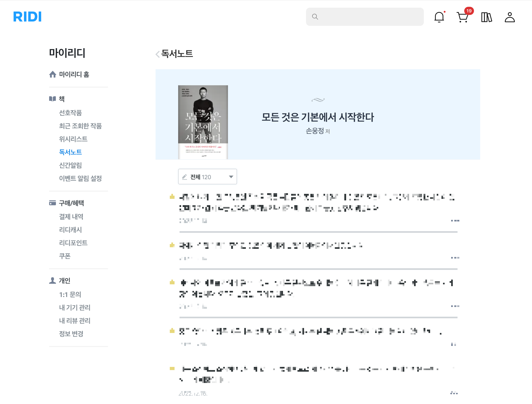Open 내 기기 관리 page
Viewport: 532px width, 404px height.
click(x=74, y=307)
